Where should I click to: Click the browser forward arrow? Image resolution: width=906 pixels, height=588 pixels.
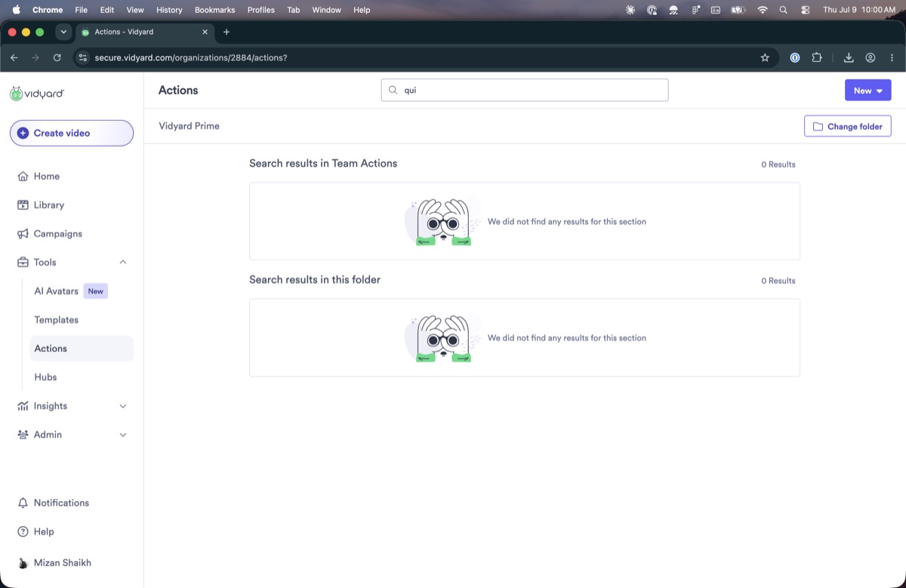coord(35,57)
